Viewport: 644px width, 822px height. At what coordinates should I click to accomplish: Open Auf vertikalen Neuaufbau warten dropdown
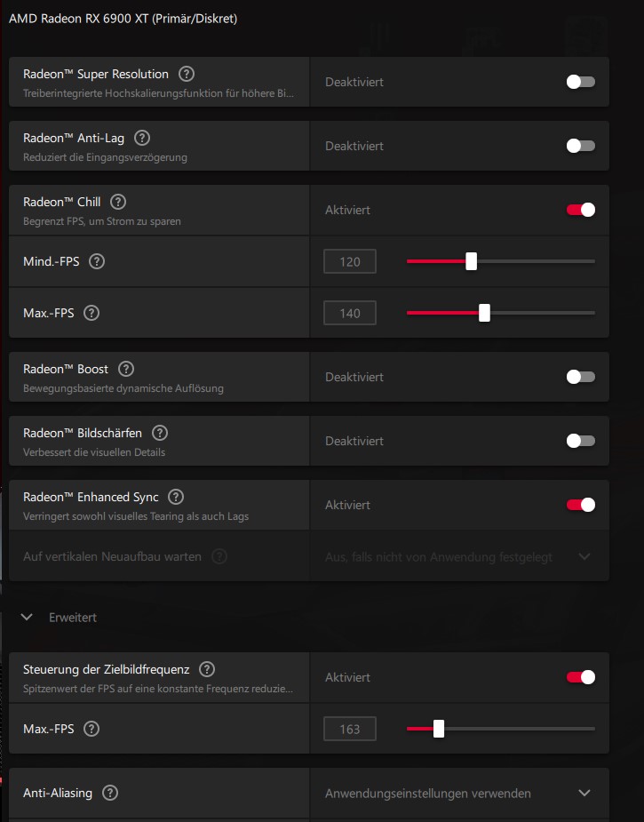(584, 556)
